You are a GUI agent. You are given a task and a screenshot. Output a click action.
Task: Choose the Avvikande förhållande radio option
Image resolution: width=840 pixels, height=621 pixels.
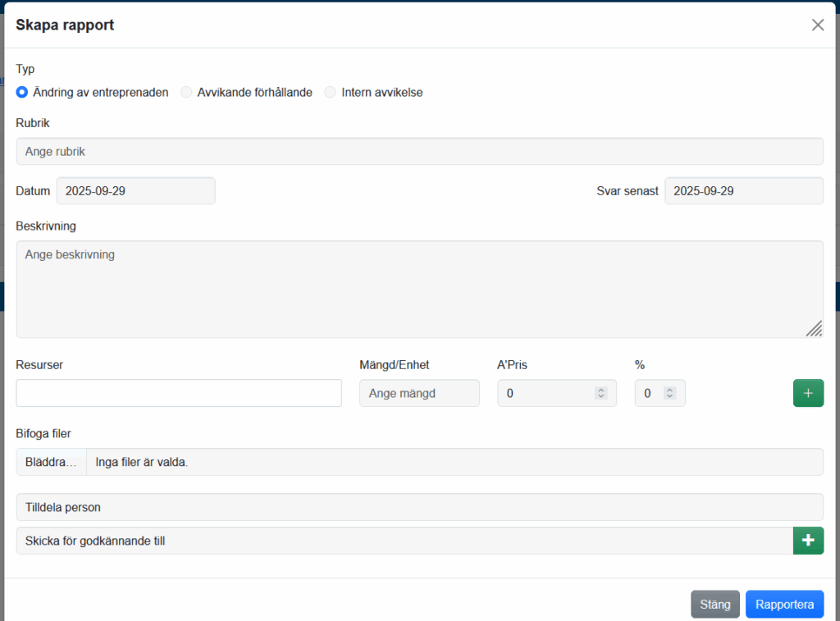(186, 93)
